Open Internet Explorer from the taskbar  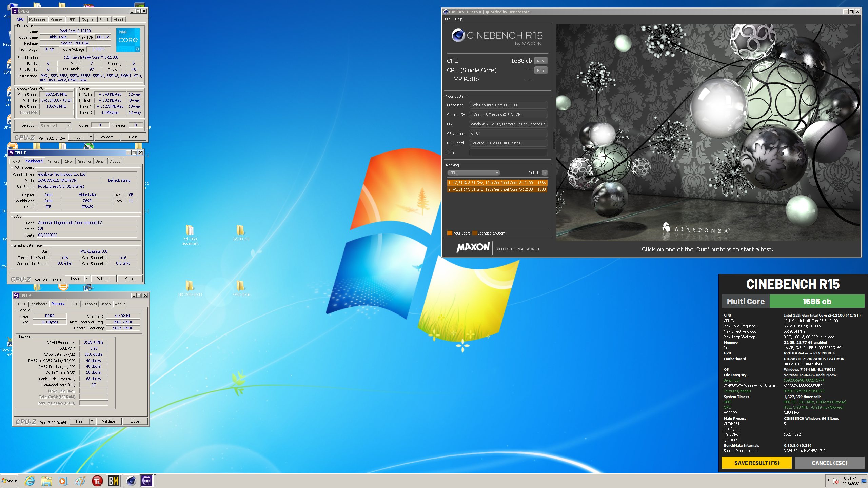click(x=30, y=481)
